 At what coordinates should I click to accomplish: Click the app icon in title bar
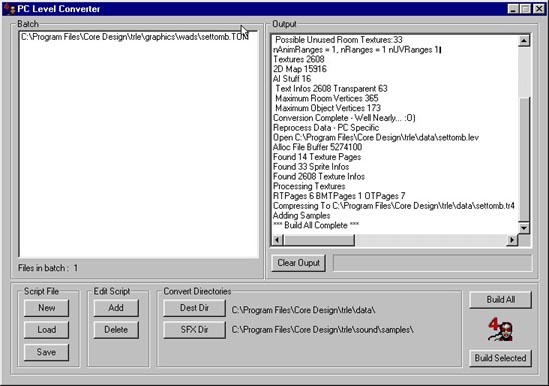click(x=10, y=8)
